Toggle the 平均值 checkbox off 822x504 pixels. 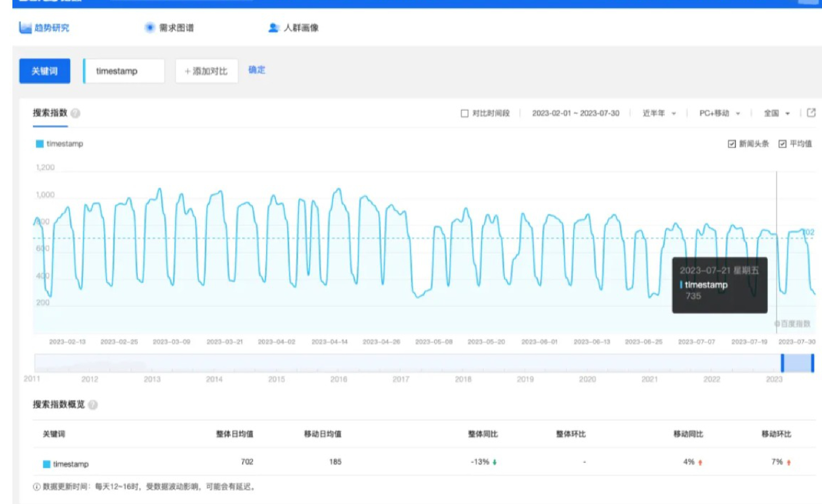coord(782,144)
